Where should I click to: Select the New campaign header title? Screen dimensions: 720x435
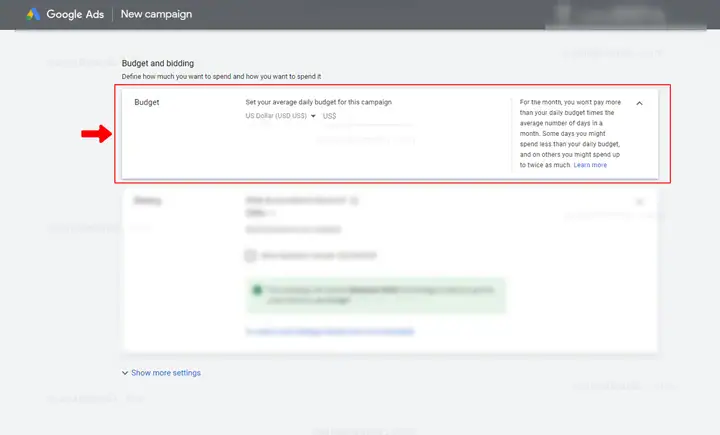[156, 14]
